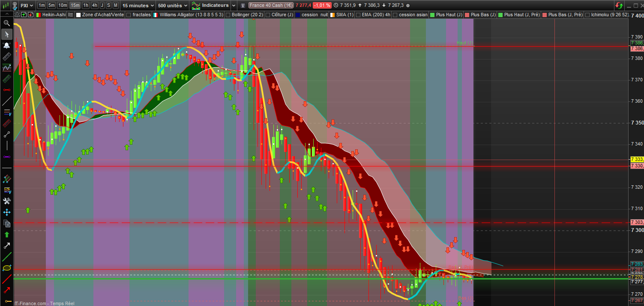Toggle the Clôture (J) checkbox

268,15
